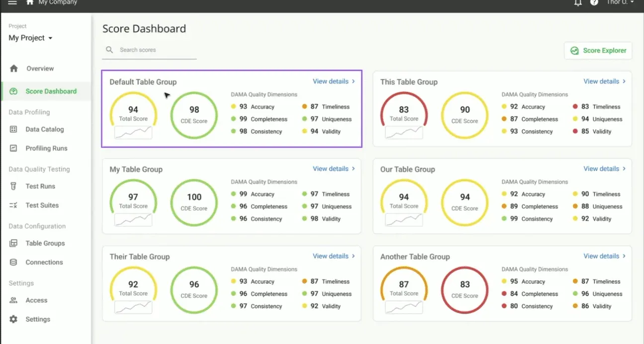Click the Search scores input field
The width and height of the screenshot is (644, 344).
[155, 50]
